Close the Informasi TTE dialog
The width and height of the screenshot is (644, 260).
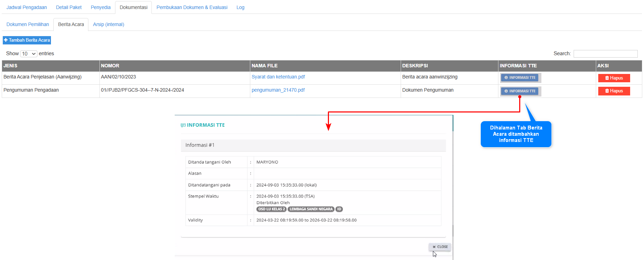[x=440, y=247]
